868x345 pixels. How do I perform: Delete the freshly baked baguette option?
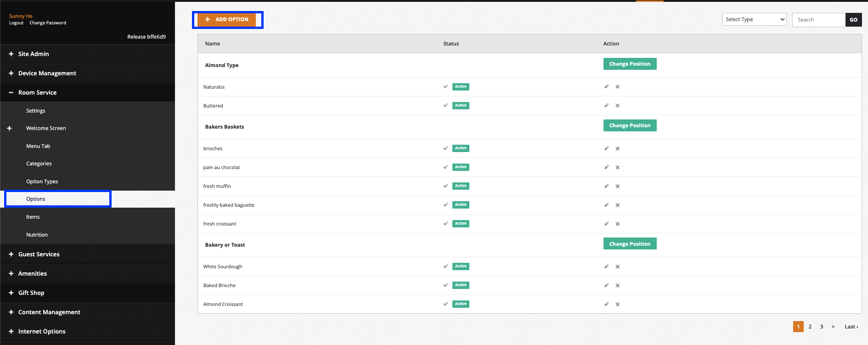coord(618,205)
